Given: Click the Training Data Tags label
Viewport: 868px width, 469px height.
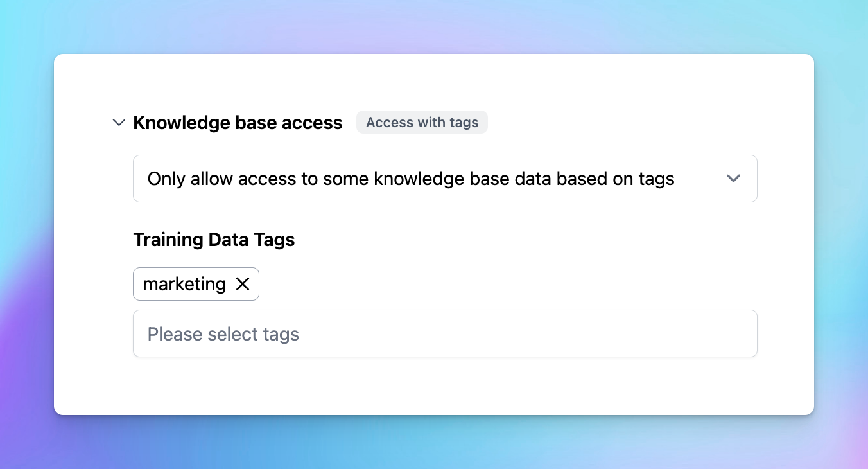Looking at the screenshot, I should (x=214, y=240).
